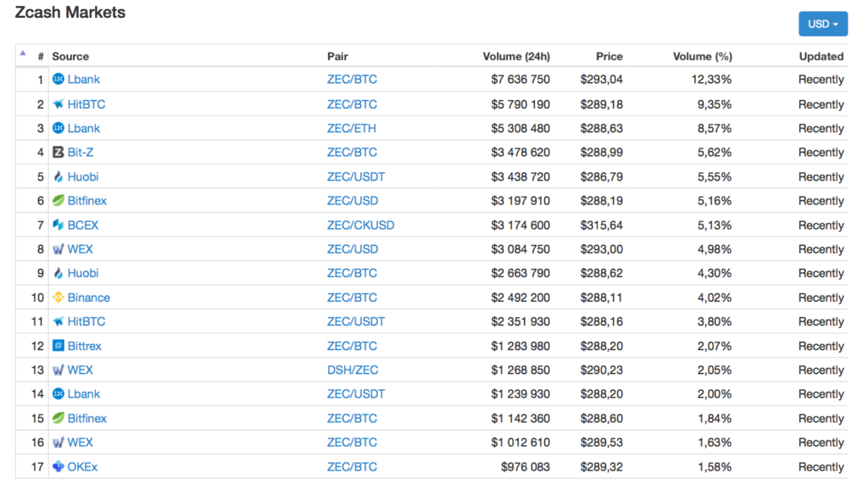Open the Bittrex exchange link
Viewport: 868px width, 479px height.
85,346
